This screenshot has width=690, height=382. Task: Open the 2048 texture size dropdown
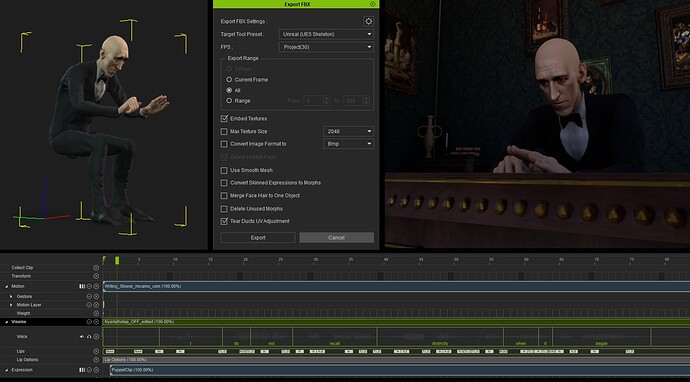pos(348,131)
